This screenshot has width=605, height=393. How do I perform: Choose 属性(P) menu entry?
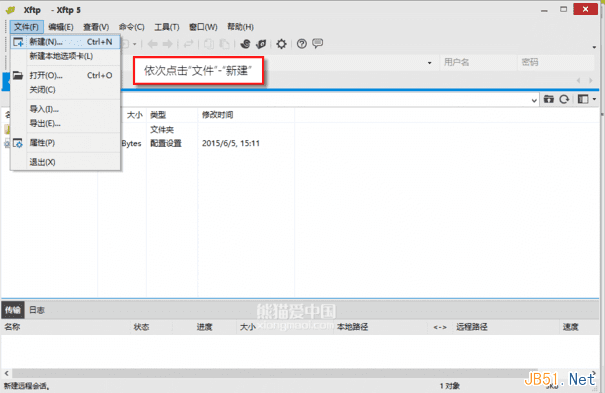pyautogui.click(x=66, y=143)
